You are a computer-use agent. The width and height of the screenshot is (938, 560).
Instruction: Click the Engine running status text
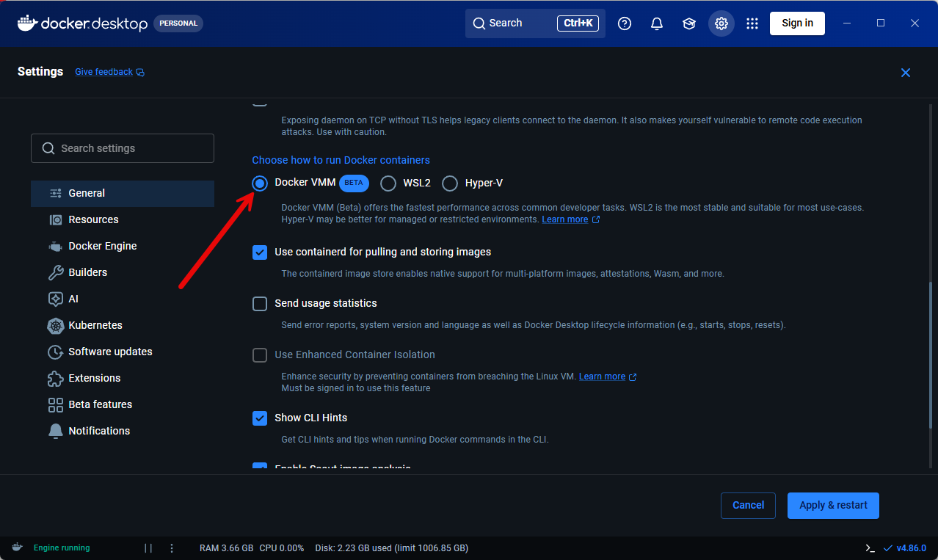click(62, 548)
